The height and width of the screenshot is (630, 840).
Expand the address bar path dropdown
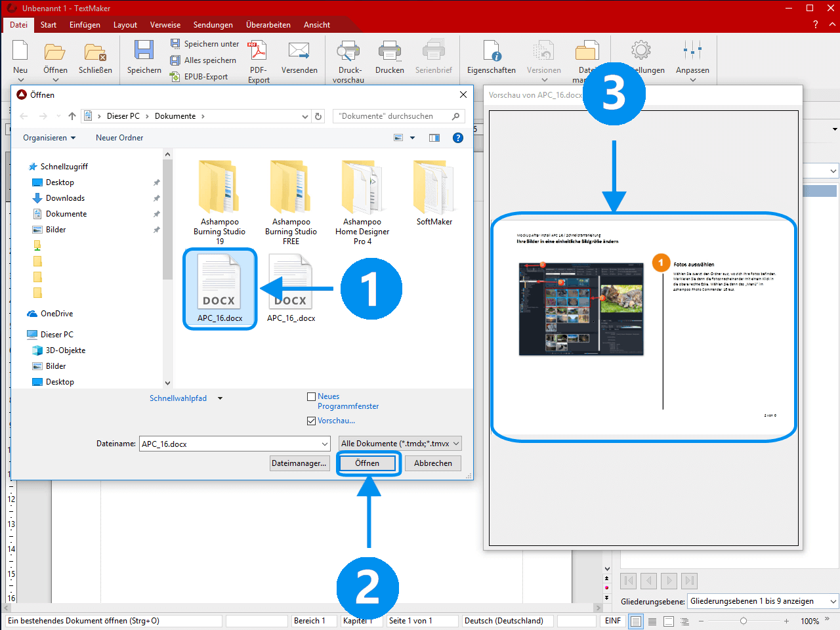point(305,116)
